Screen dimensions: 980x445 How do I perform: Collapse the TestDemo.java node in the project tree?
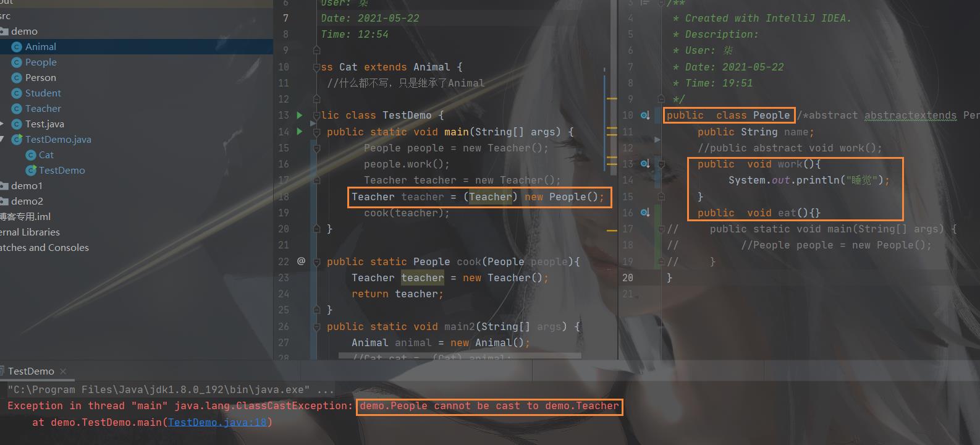pyautogui.click(x=2, y=139)
